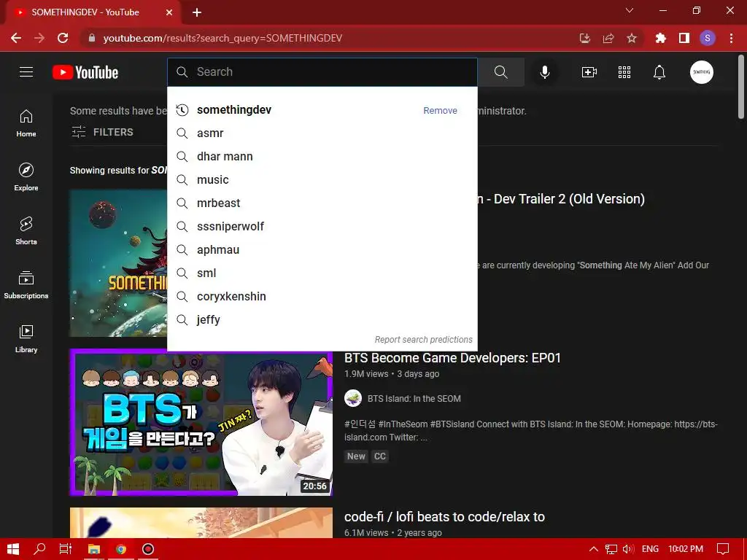747x560 pixels.
Task: Click inside the YouTube Search field
Action: click(x=322, y=72)
